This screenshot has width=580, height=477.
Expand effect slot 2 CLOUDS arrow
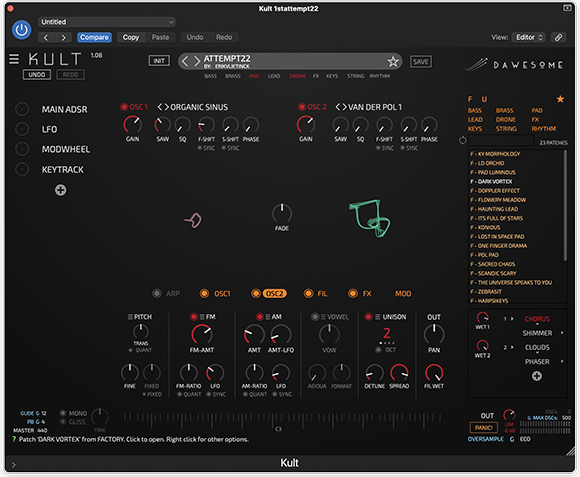(512, 347)
